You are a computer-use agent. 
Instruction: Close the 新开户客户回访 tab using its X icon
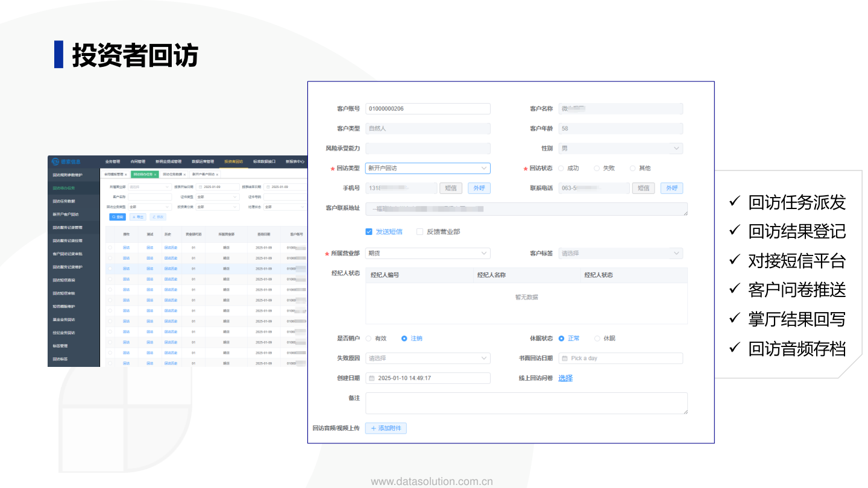click(217, 175)
